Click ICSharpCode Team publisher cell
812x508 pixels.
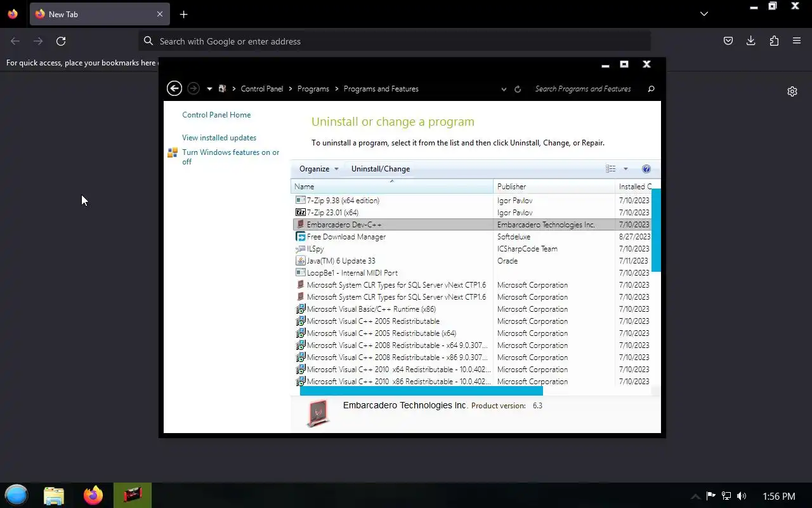[527, 249]
